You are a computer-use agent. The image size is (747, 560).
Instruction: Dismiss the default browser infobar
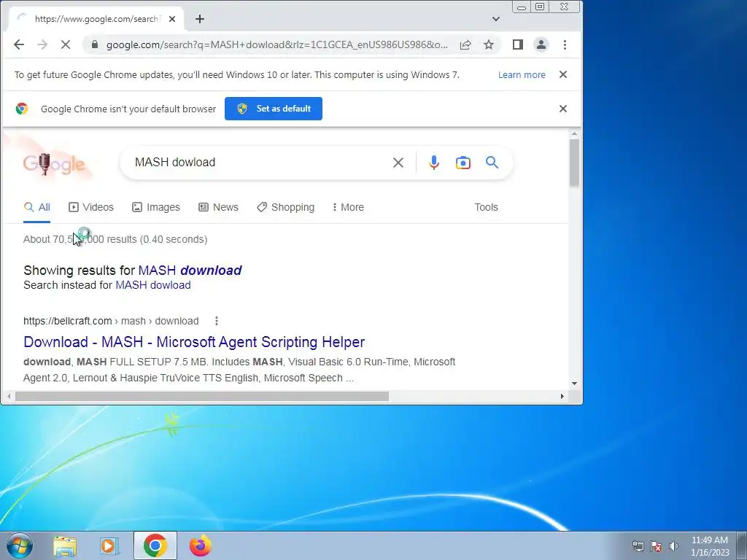click(563, 109)
